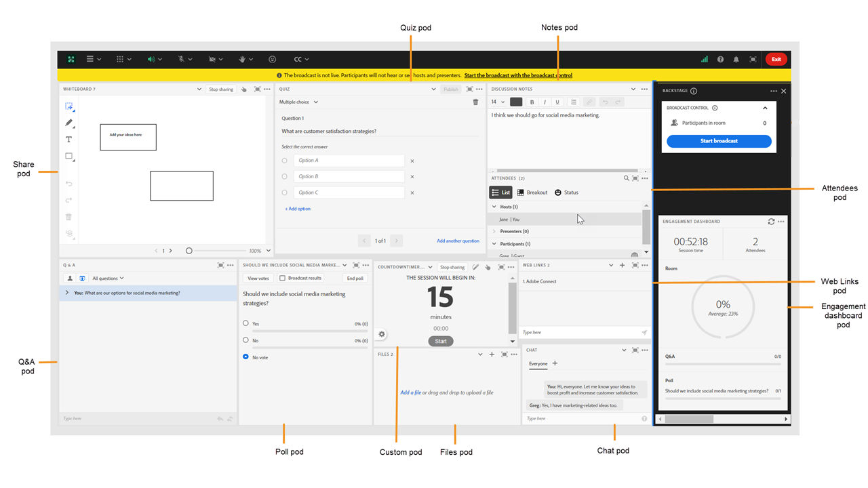
Task: Open the Help icon in top bar
Action: click(720, 59)
